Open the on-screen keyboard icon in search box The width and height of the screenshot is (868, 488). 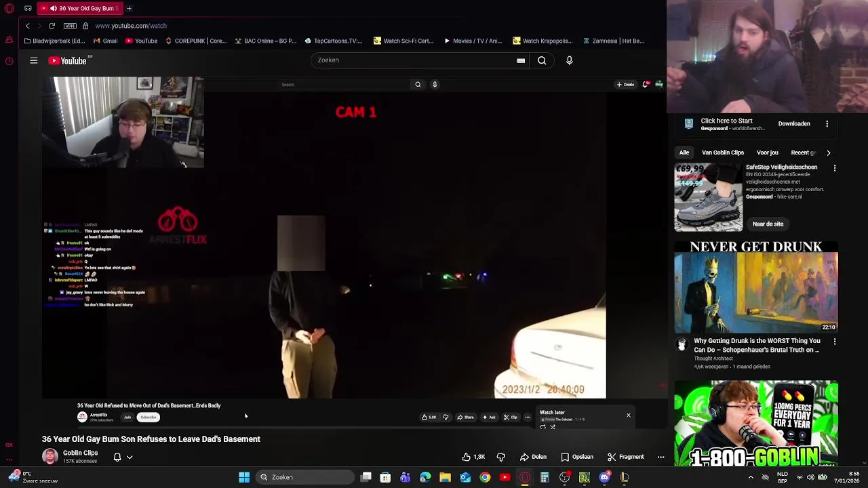pos(521,60)
